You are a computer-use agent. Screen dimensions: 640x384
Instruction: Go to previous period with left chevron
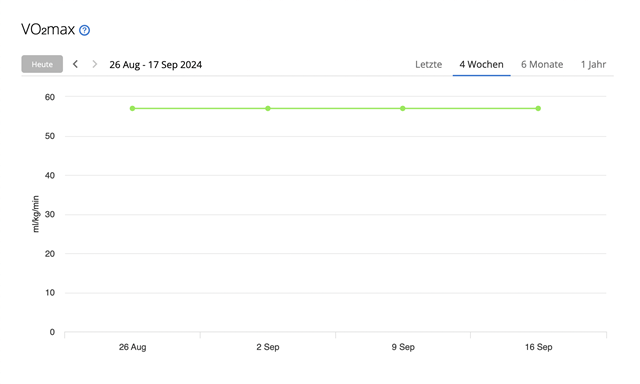[x=76, y=64]
